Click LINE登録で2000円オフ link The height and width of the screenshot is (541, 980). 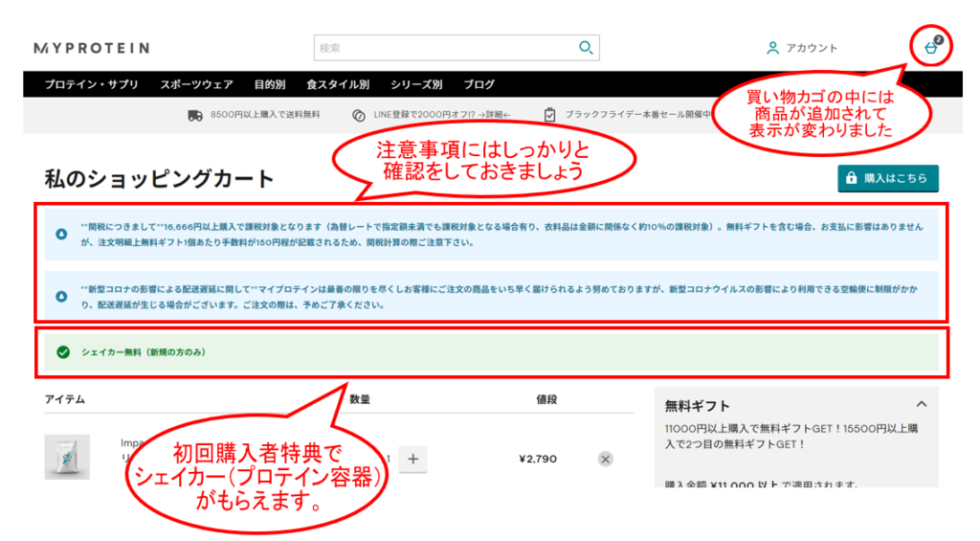[442, 115]
